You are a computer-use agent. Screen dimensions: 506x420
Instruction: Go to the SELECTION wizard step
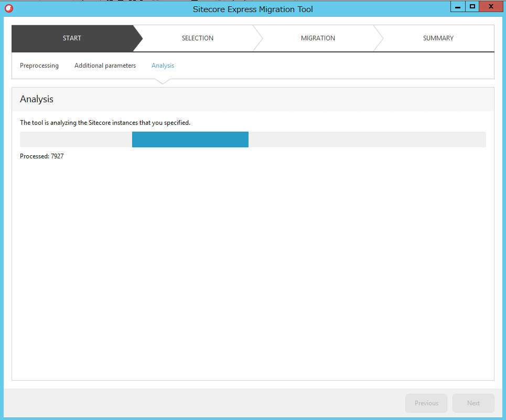point(198,38)
